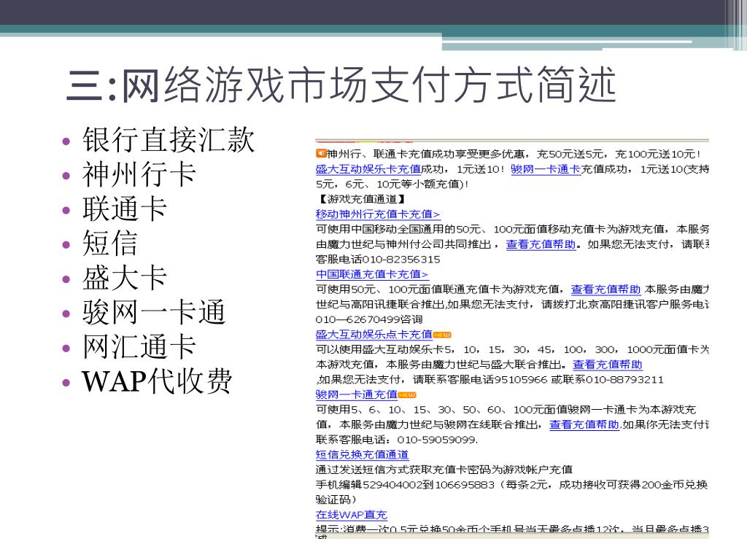The height and width of the screenshot is (560, 747).
Task: Open the 骏网一卡通卡 link in the notice
Action: 546,169
